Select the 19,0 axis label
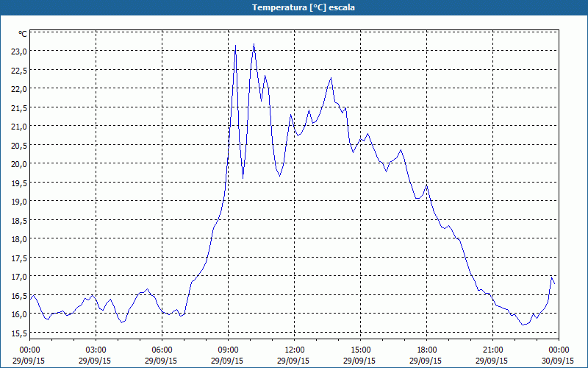 [19, 202]
